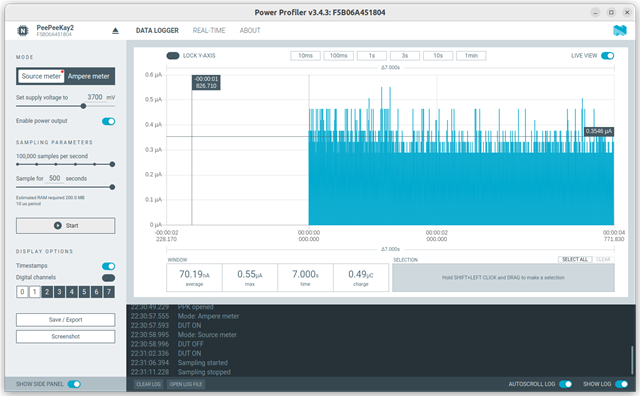
Task: Click the CLEAR LOG button
Action: 149,384
